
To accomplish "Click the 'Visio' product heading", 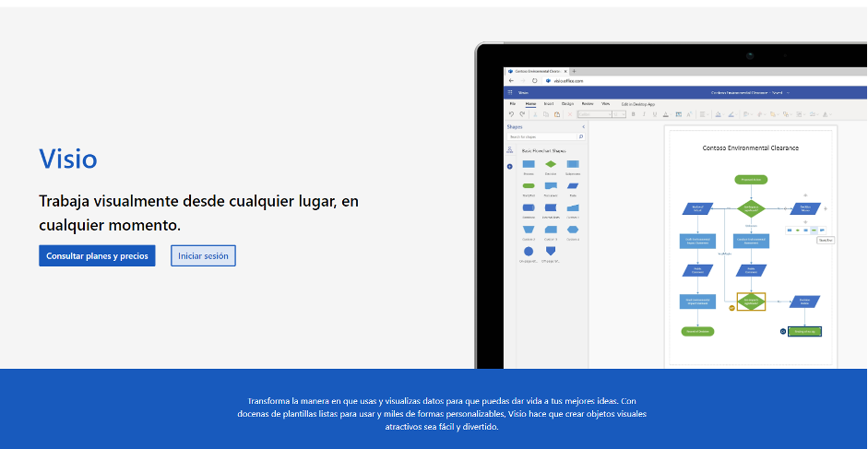I will 68,159.
